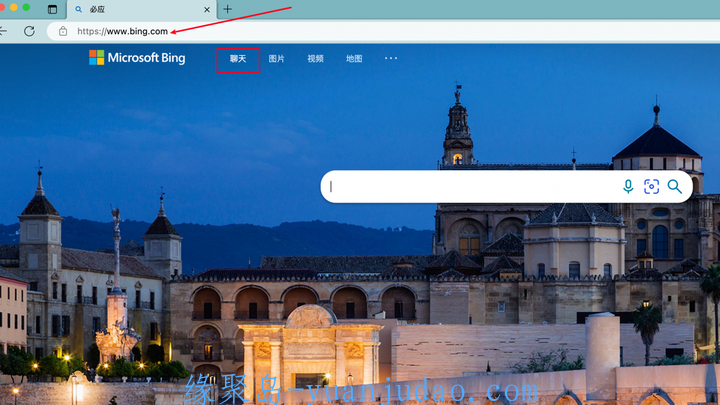Expand the more options ellipsis menu
The image size is (720, 405).
391,58
